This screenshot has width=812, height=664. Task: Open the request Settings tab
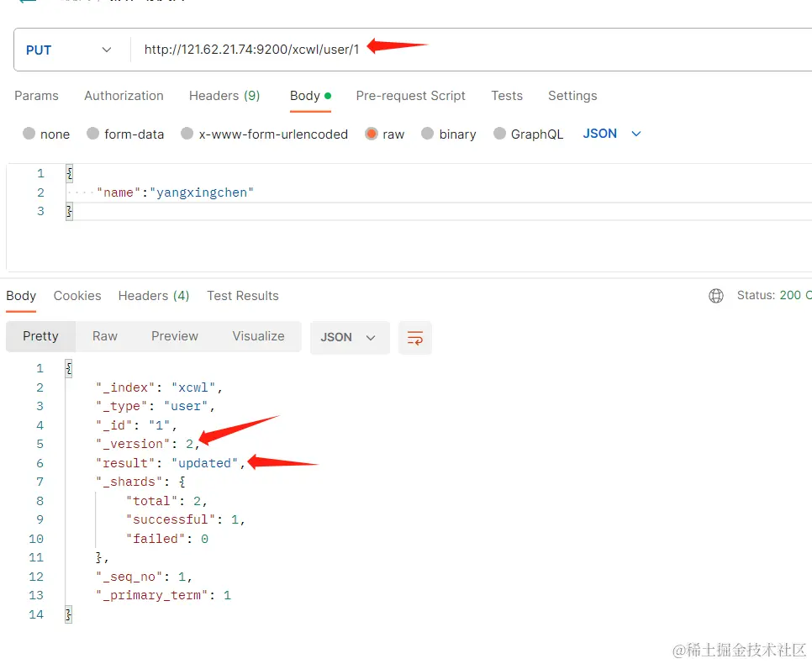(572, 96)
